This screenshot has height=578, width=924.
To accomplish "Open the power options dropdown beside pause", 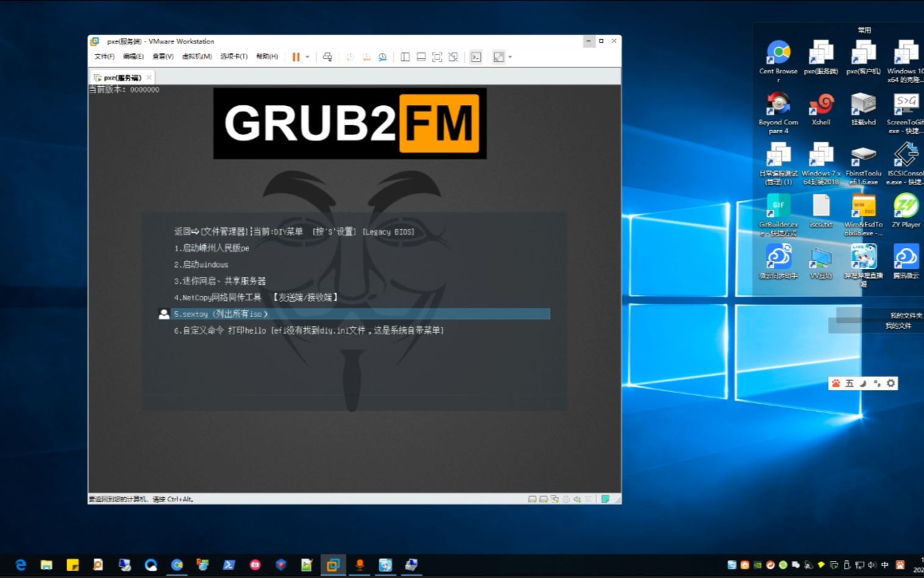I will click(307, 57).
